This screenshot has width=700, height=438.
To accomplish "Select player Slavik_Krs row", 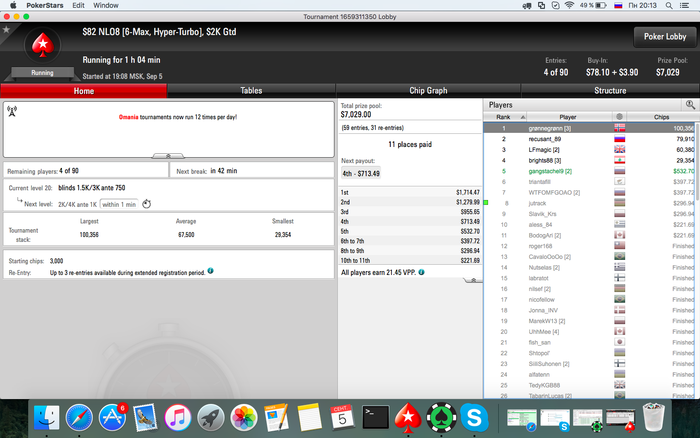I will pyautogui.click(x=589, y=214).
